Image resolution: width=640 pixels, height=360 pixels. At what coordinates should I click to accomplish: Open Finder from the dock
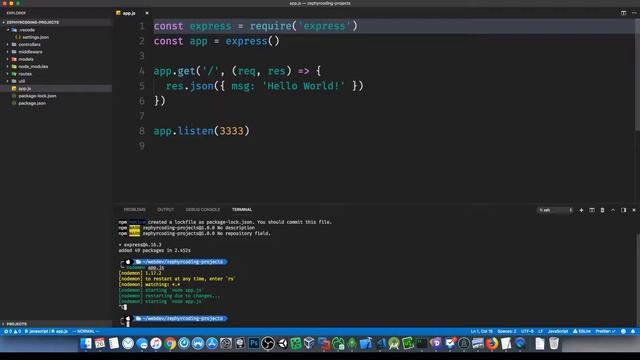[86, 344]
